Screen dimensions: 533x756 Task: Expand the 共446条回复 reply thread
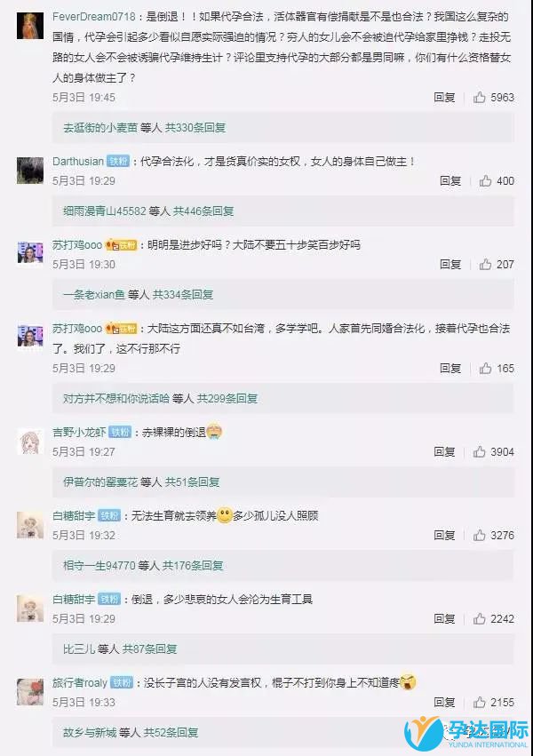[203, 211]
